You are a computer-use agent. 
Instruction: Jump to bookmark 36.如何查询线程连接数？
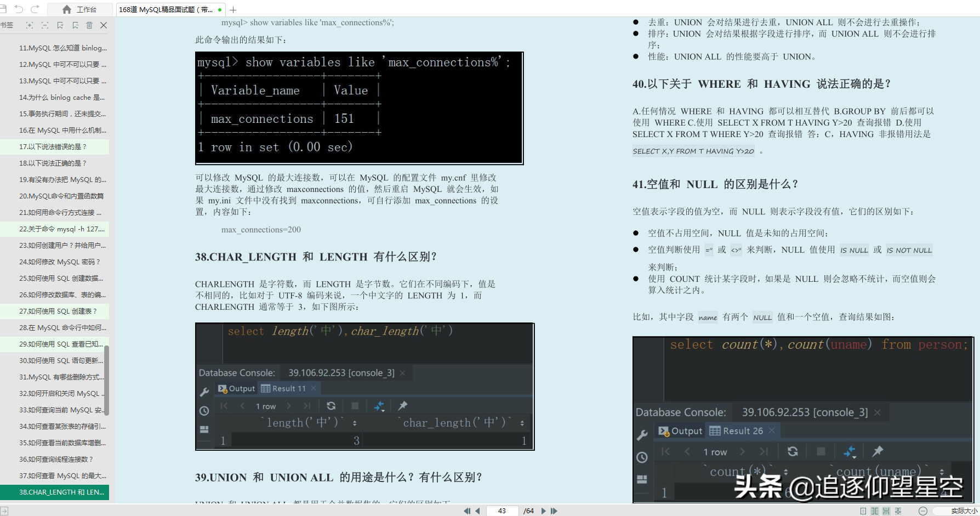click(x=55, y=460)
